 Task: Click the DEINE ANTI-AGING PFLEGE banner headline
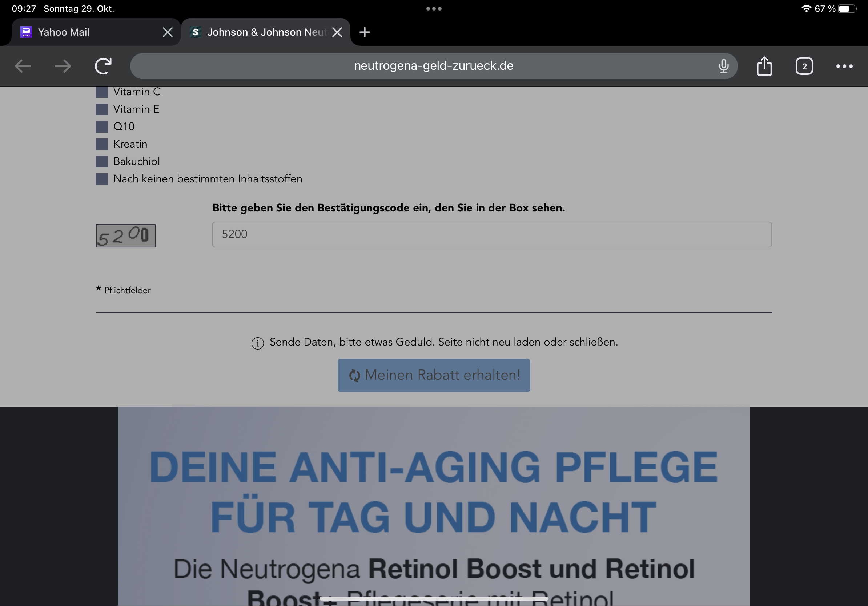(x=434, y=492)
